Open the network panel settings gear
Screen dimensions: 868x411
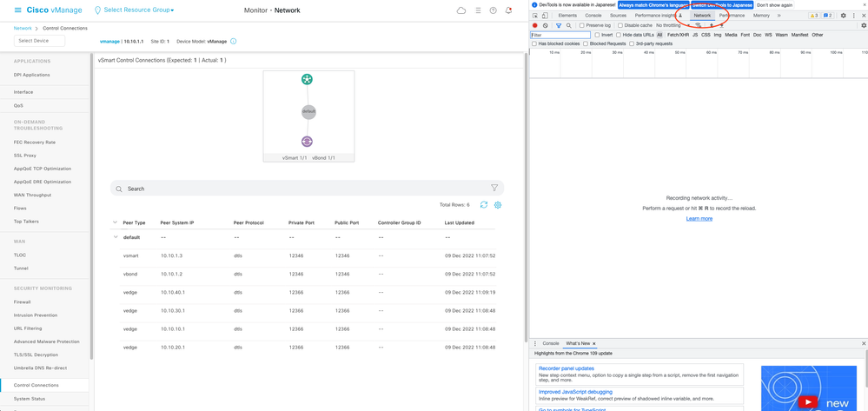[x=864, y=25]
